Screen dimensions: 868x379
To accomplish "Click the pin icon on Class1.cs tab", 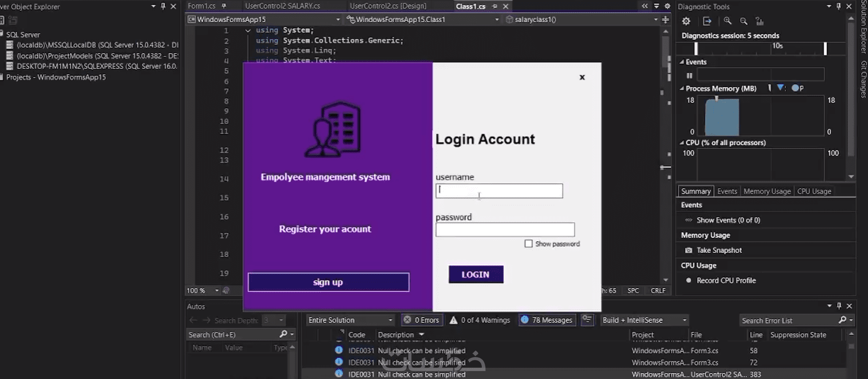I will 494,6.
